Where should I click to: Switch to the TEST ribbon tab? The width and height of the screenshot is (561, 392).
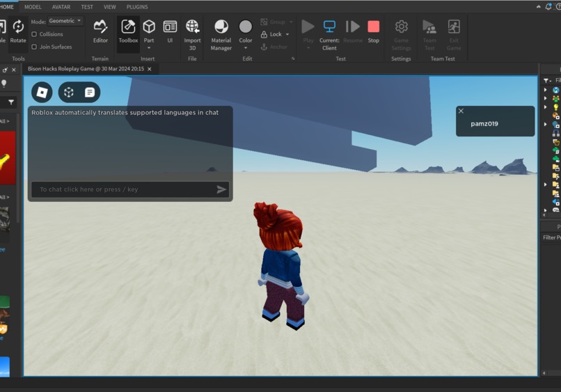tap(87, 7)
